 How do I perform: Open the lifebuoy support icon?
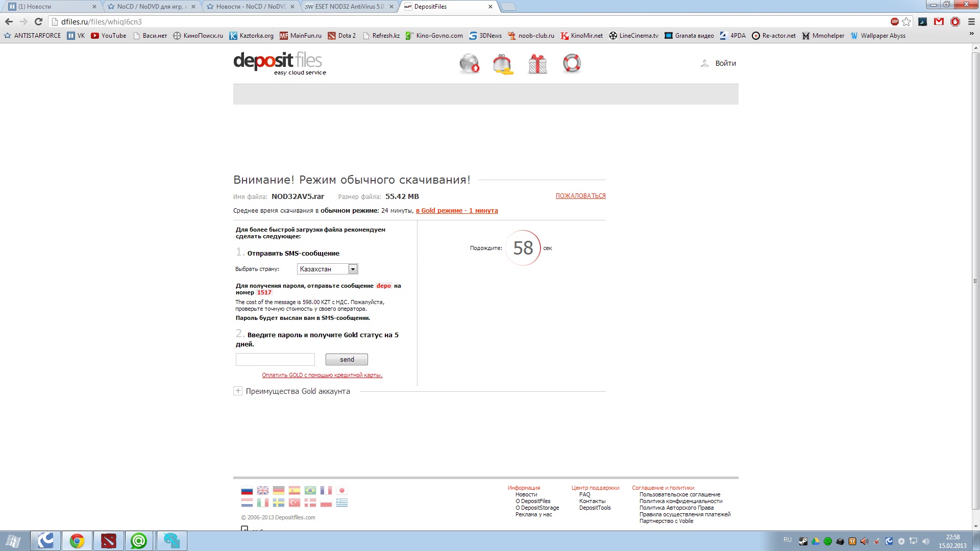(x=572, y=64)
